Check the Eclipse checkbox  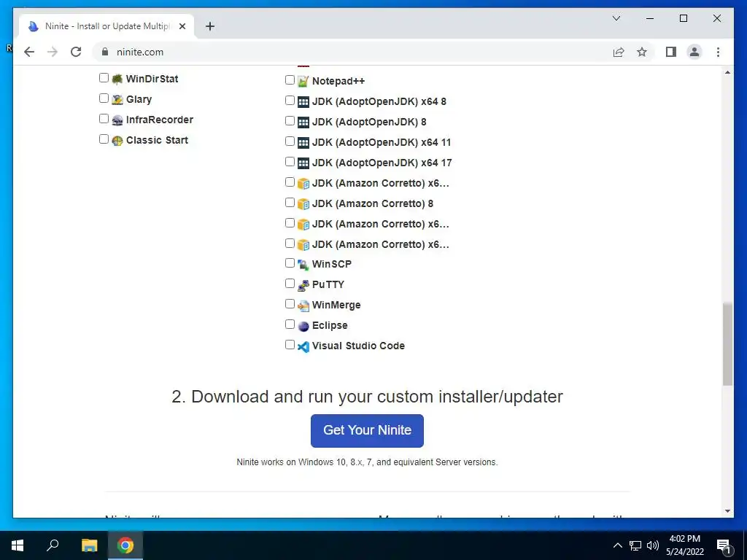tap(290, 324)
